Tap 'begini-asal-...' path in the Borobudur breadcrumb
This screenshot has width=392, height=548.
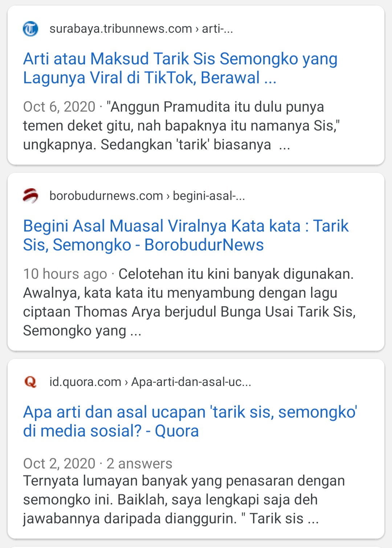(x=209, y=196)
